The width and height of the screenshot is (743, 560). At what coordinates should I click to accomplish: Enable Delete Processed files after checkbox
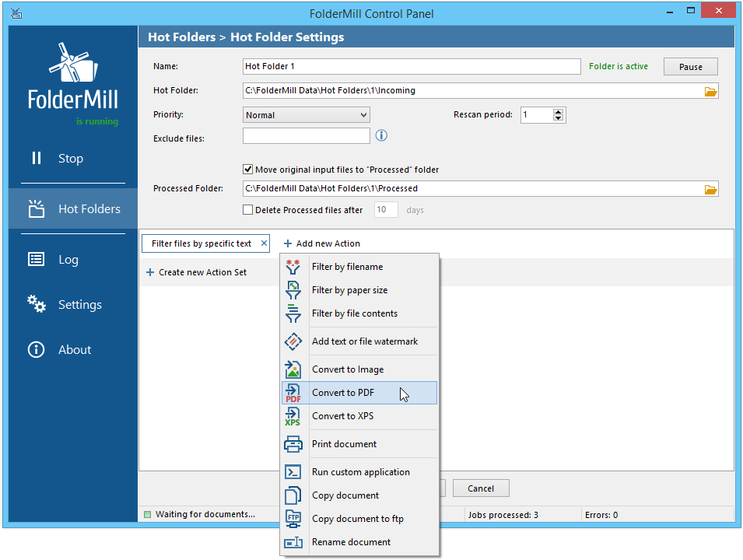click(x=248, y=210)
